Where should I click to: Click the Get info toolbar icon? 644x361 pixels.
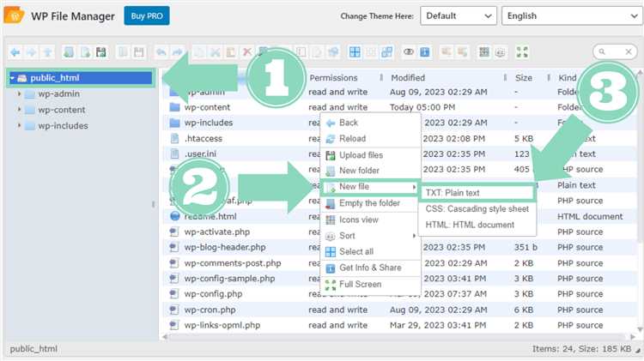425,52
